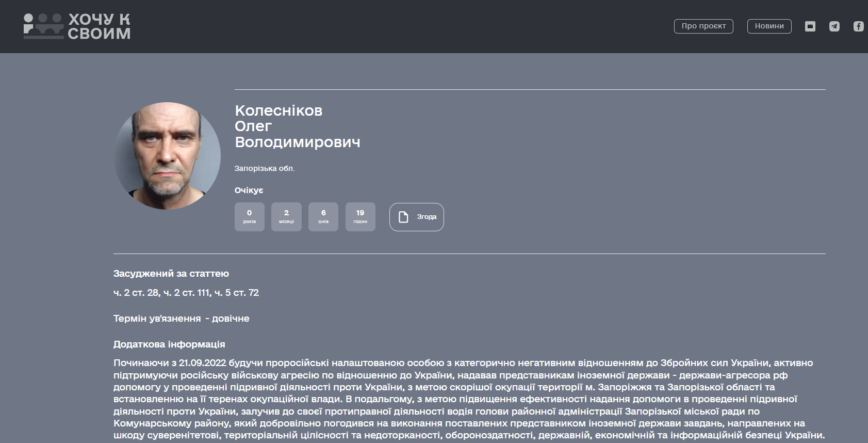Click the 'Засуджений за статтею' heading

click(x=171, y=274)
